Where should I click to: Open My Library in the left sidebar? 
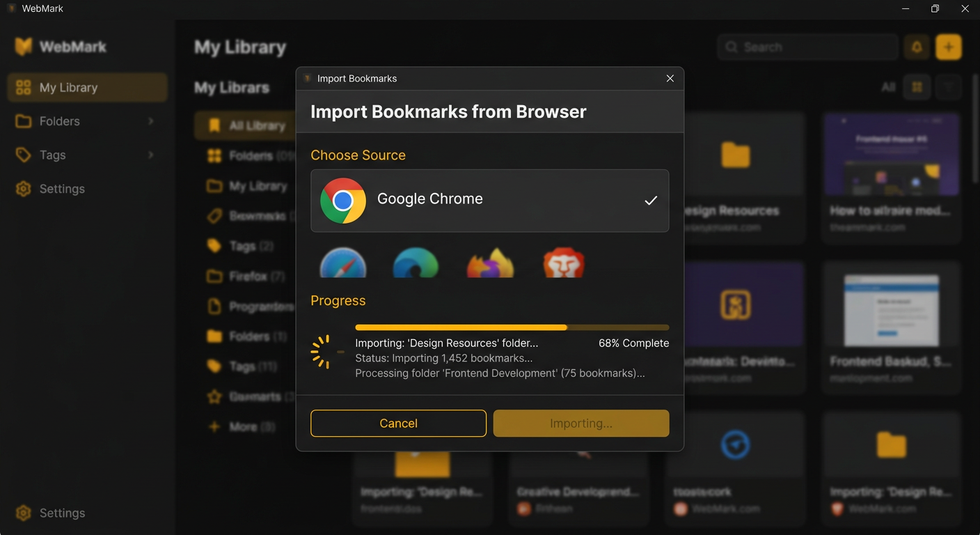[x=88, y=88]
